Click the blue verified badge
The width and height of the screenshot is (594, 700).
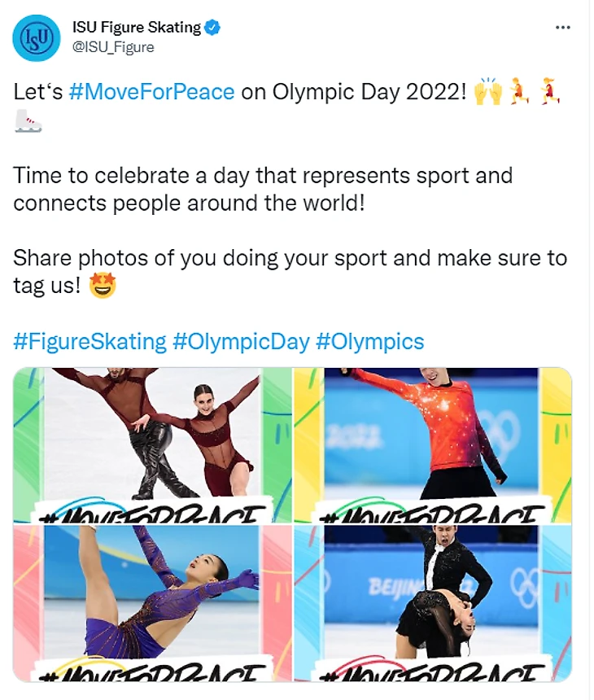pos(212,28)
